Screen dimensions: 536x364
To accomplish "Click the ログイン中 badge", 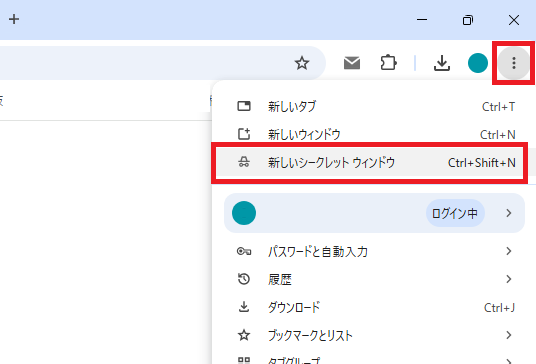I will pos(455,213).
